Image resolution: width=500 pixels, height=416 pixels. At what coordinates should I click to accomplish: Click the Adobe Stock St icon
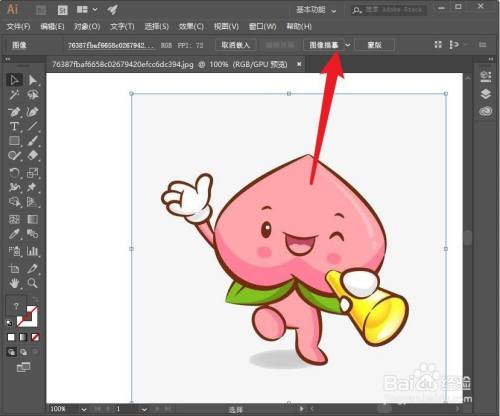(62, 10)
